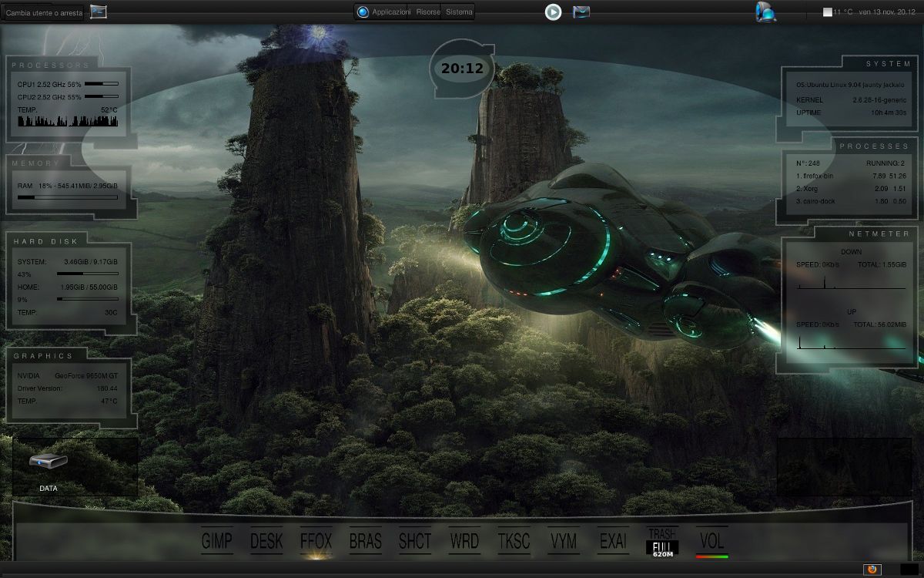Click the date and time ven 13 nov
Screen dimensions: 924x578
click(887, 12)
